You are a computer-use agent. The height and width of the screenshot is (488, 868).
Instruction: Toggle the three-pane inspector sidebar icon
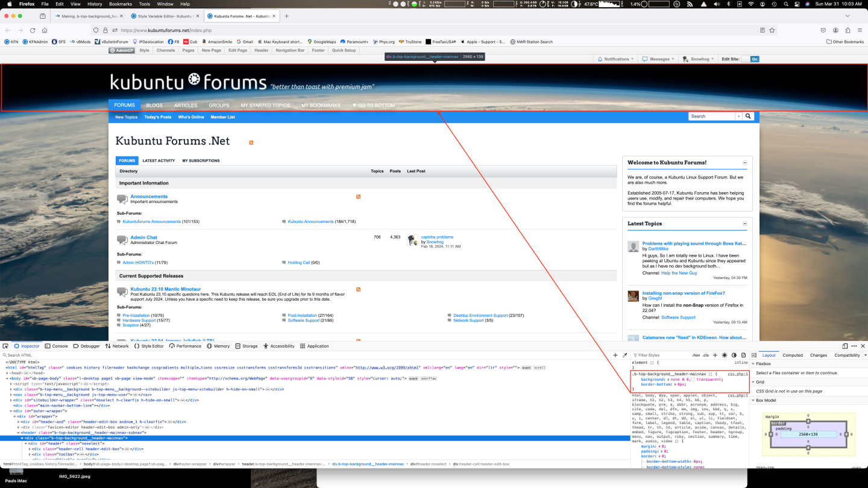pyautogui.click(x=754, y=355)
